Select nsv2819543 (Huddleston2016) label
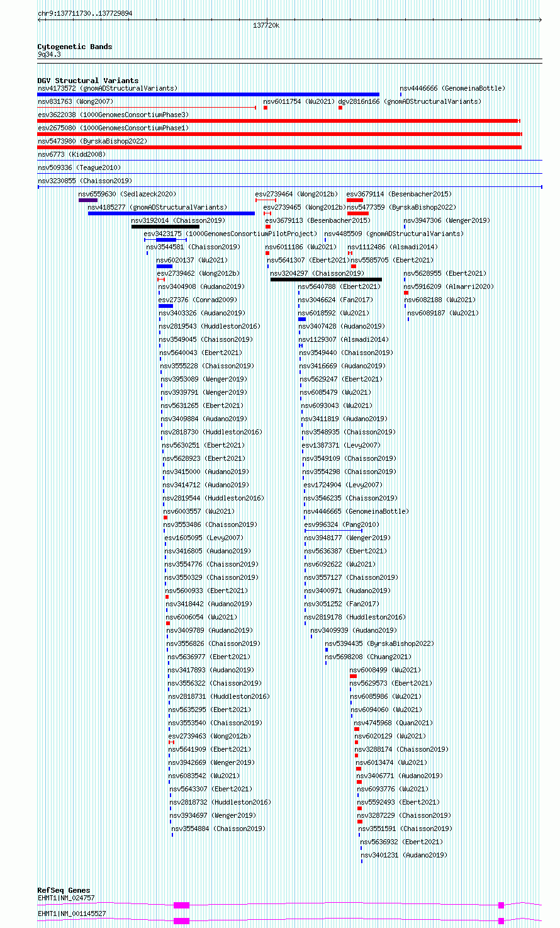Image resolution: width=560 pixels, height=928 pixels. click(210, 327)
